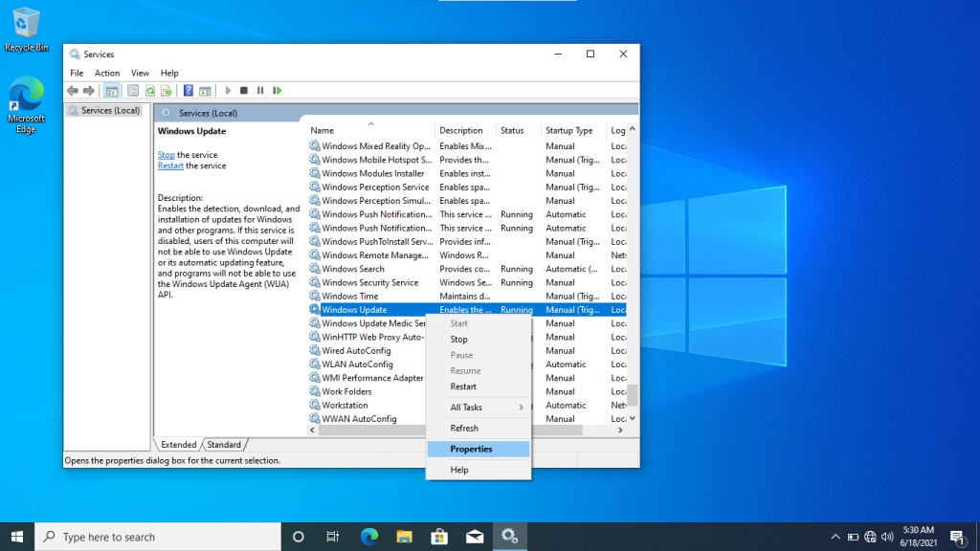The height and width of the screenshot is (551, 980).
Task: Expand the All Tasks submenu
Action: point(479,408)
